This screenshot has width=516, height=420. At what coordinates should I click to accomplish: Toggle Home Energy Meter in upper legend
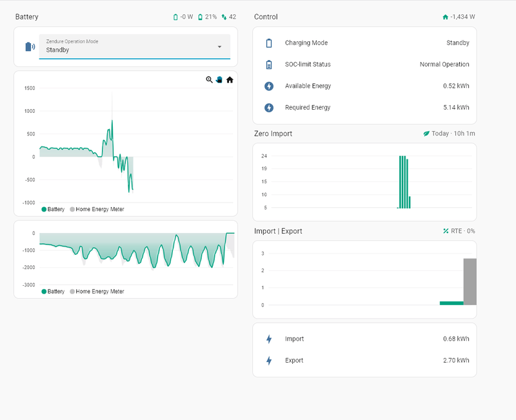click(97, 209)
